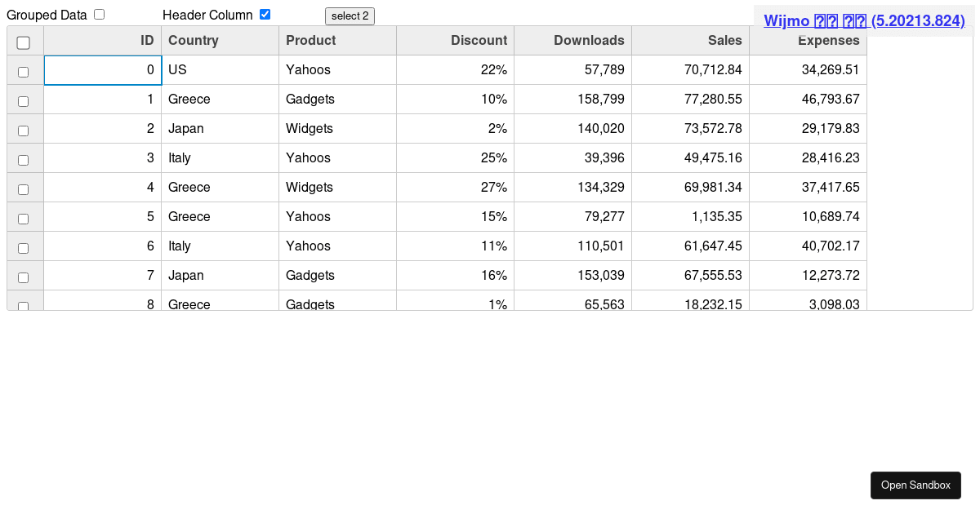The image size is (980, 514).
Task: Select the ID cell containing 0
Action: click(103, 70)
